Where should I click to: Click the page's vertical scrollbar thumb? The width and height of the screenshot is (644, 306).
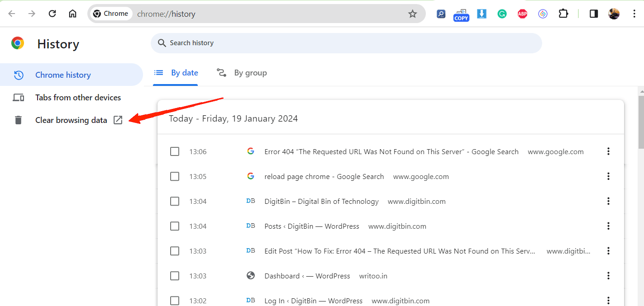641,122
